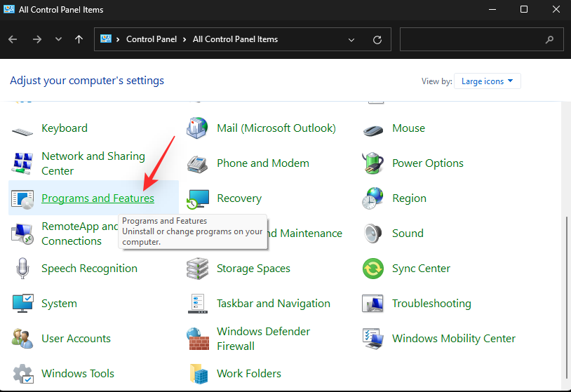Click the Sync Center green icon
Viewport: 571px width, 392px height.
[x=373, y=269]
